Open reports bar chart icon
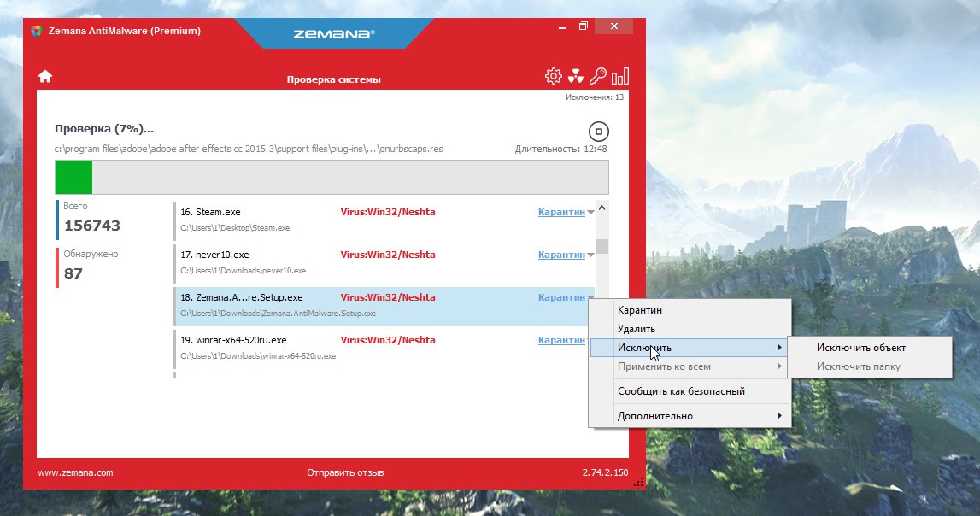This screenshot has height=516, width=980. click(x=620, y=76)
